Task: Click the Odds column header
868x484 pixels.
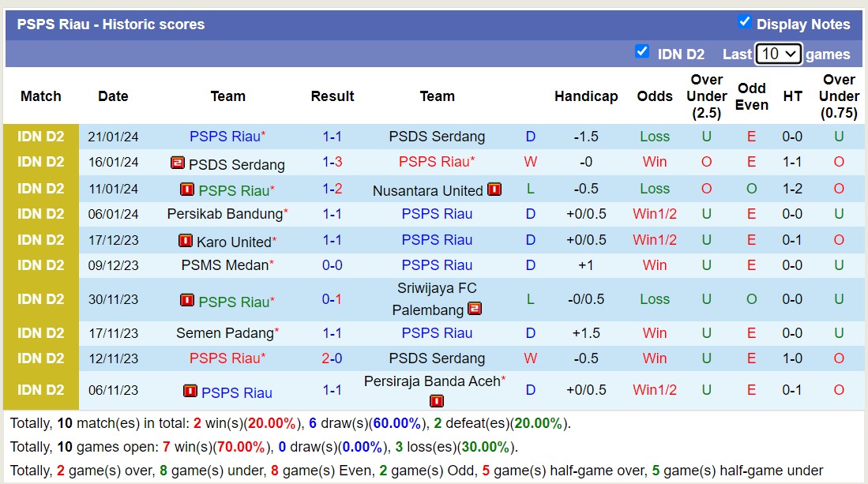Action: coord(655,96)
